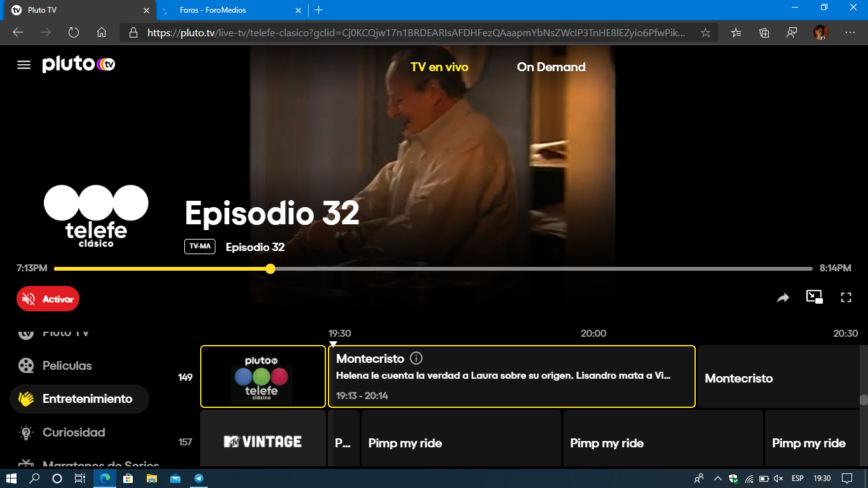The width and height of the screenshot is (868, 488).
Task: Open the browser Favorites list
Action: (736, 32)
